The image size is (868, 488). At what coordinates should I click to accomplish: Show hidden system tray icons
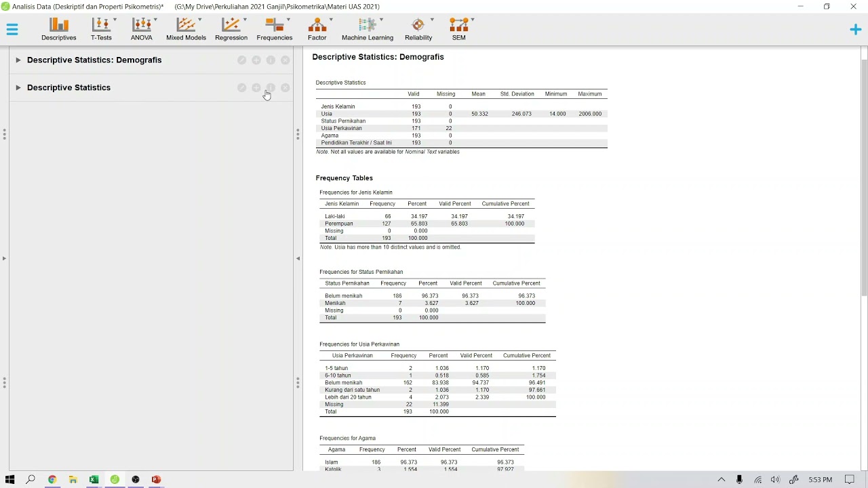[722, 480]
